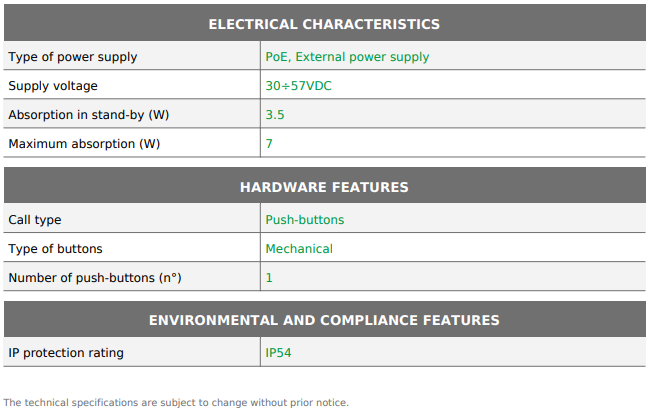Click the Electrical Characteristics section header
Image resolution: width=650 pixels, height=410 pixels.
[x=324, y=24]
